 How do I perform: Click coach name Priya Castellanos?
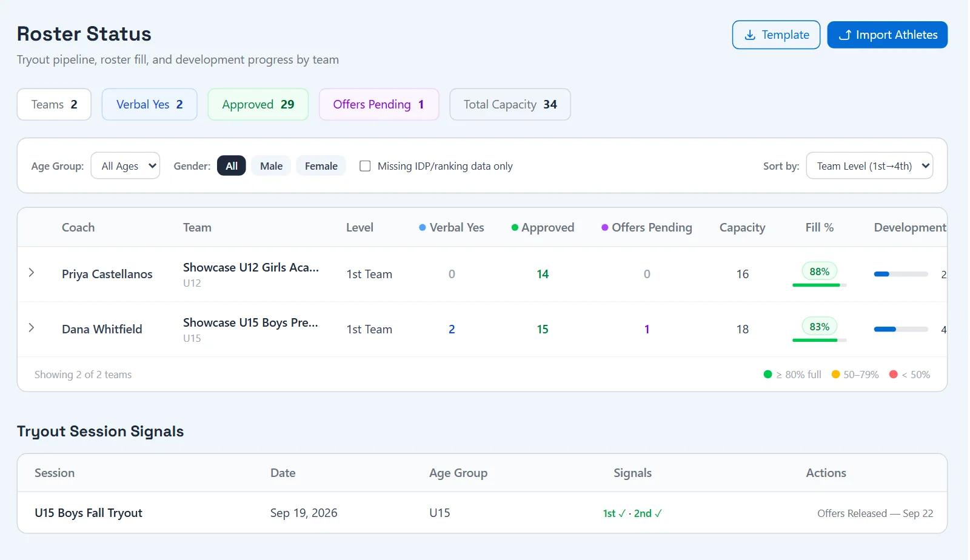[107, 274]
